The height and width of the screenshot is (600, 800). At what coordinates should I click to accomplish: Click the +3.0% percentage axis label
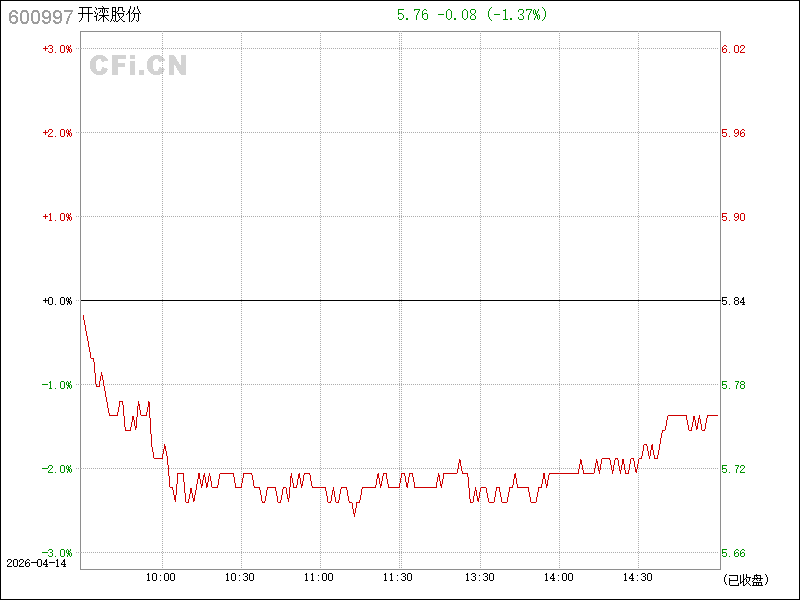(x=57, y=49)
